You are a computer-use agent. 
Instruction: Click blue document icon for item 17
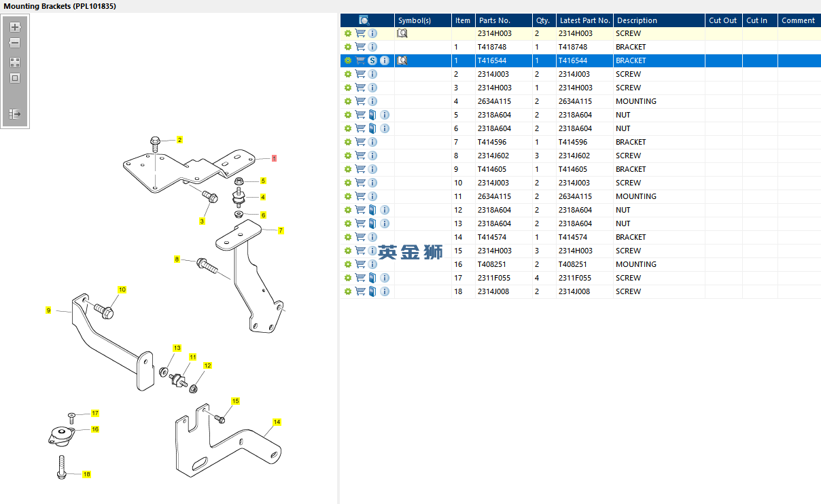(372, 278)
